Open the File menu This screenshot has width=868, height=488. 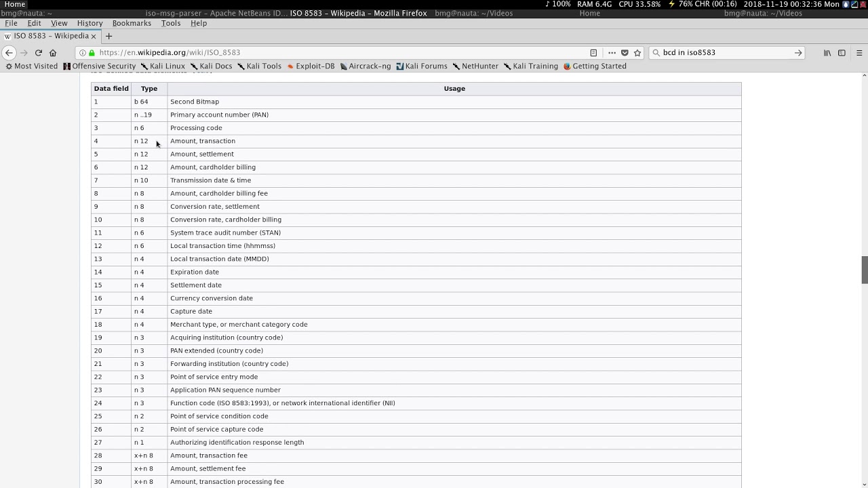pyautogui.click(x=11, y=23)
